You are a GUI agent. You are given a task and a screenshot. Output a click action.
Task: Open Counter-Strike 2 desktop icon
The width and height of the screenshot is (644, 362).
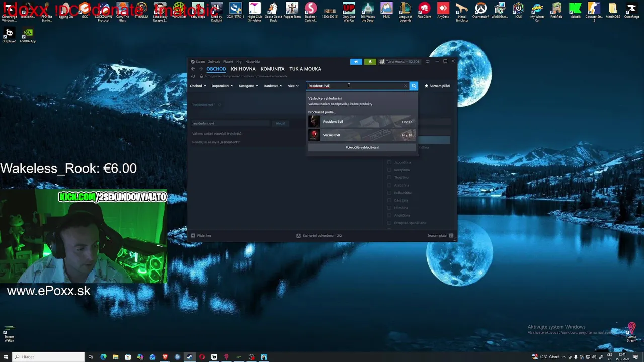tap(594, 12)
